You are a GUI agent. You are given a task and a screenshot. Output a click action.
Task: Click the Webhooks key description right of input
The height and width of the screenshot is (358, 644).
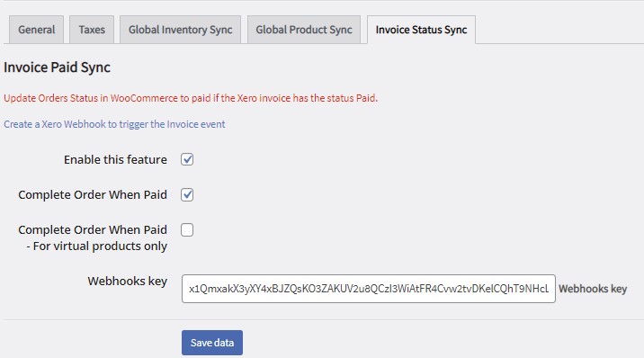click(593, 289)
